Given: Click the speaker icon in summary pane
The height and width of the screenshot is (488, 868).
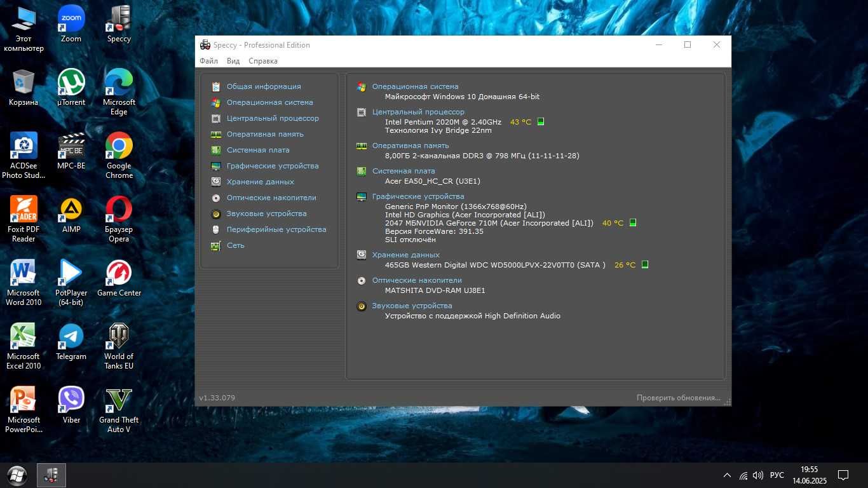Looking at the screenshot, I should [362, 306].
